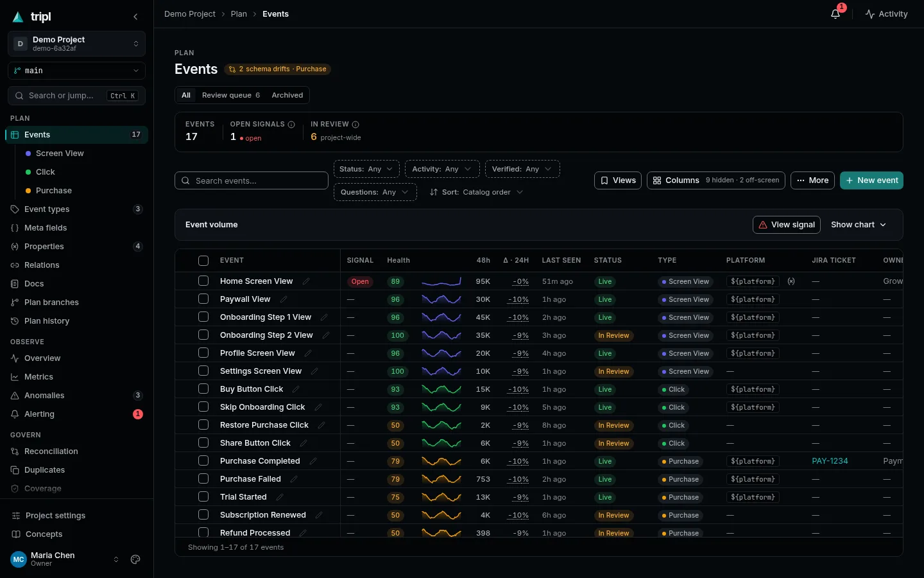Open Alerting in the sidebar
The width and height of the screenshot is (924, 578).
(x=76, y=414)
